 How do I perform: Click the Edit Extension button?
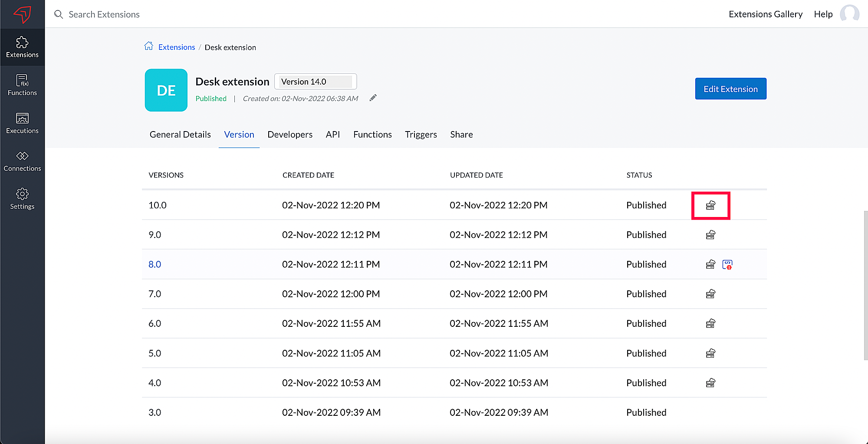point(730,89)
